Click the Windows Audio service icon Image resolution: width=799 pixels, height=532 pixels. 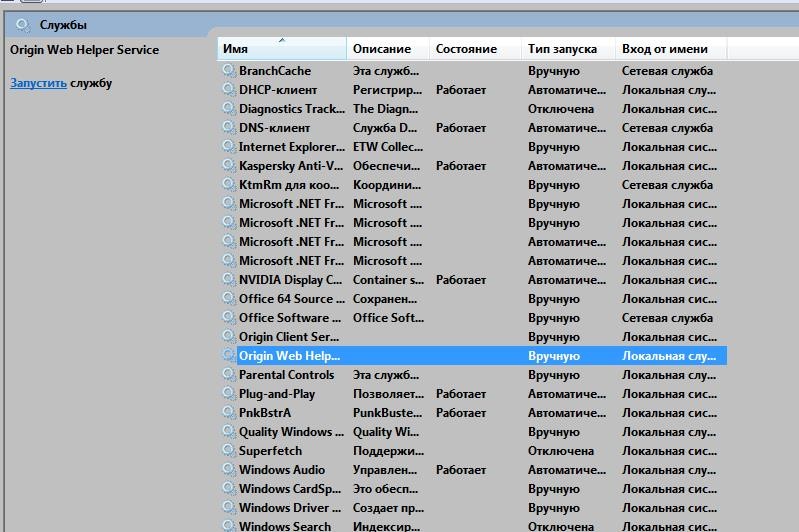pos(229,470)
